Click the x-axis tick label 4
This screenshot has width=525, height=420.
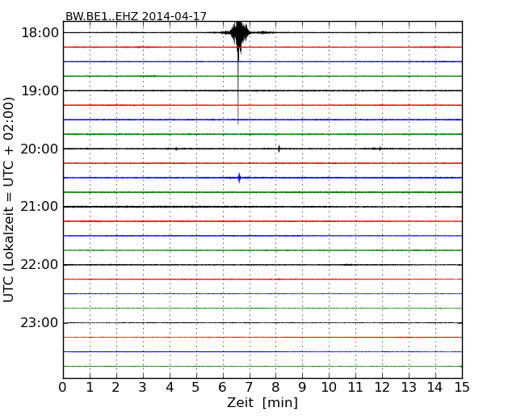(x=170, y=387)
